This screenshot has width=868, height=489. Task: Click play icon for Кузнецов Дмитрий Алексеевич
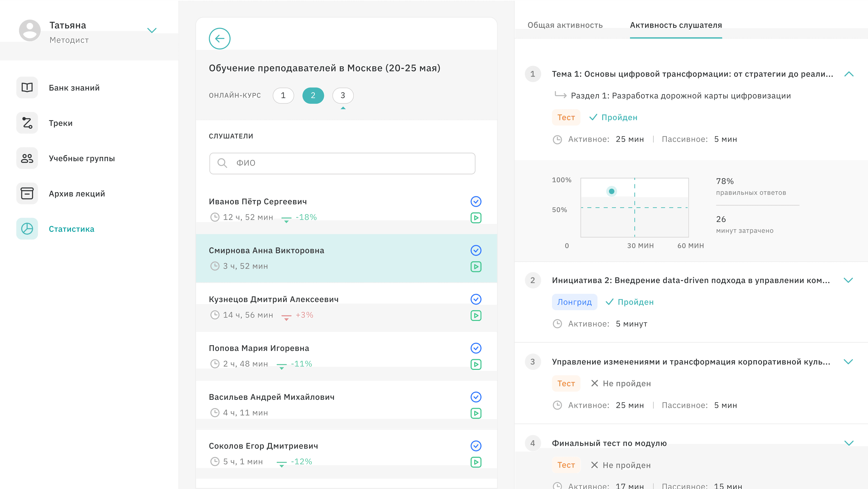click(x=475, y=315)
